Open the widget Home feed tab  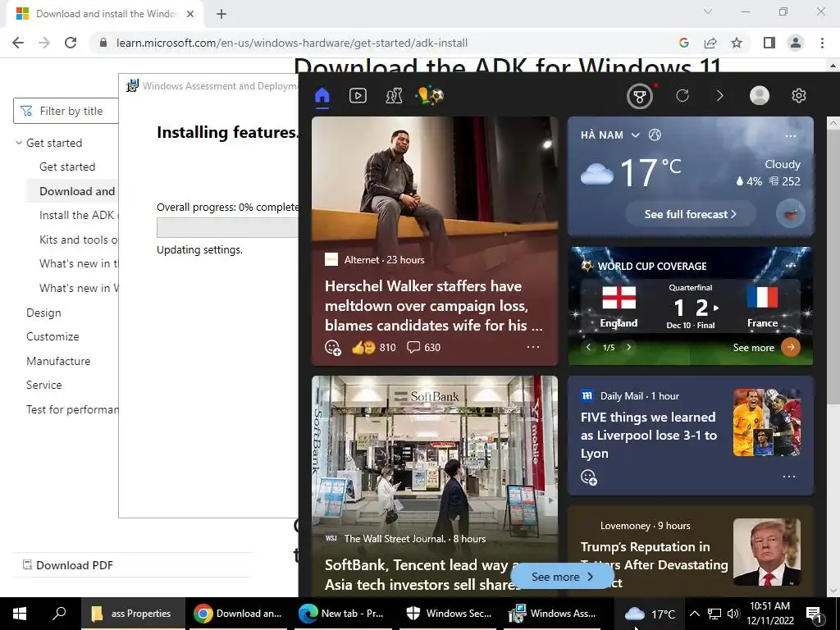point(322,97)
